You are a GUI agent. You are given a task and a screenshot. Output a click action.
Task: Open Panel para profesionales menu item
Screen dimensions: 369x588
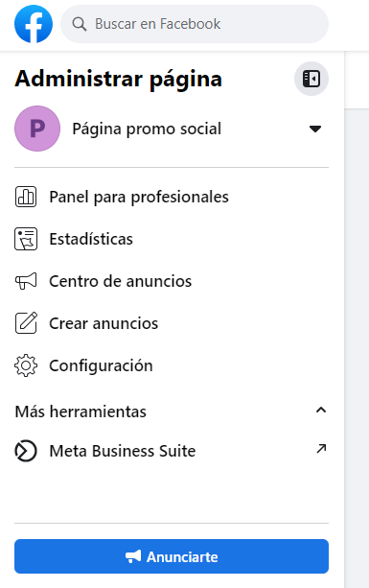[x=172, y=197]
